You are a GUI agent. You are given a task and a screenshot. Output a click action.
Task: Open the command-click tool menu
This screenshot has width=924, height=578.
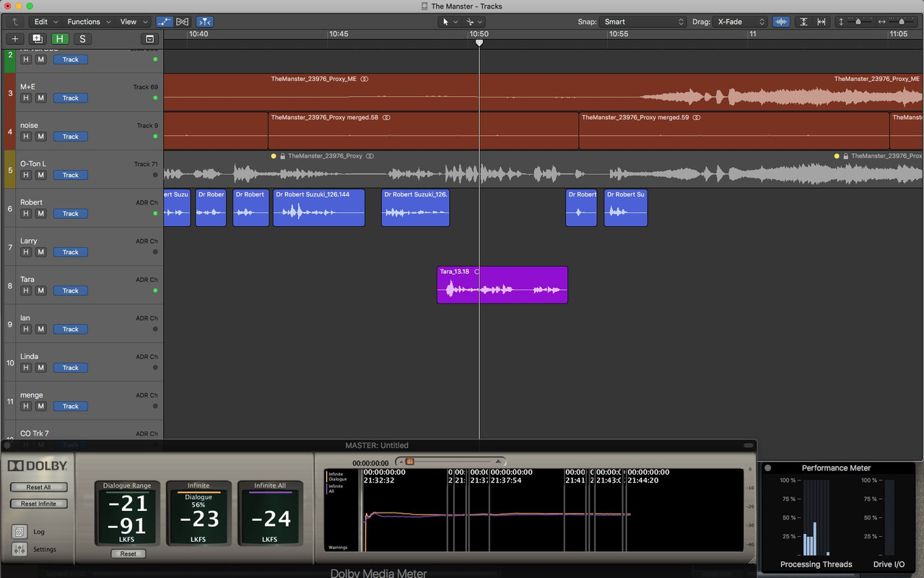pyautogui.click(x=474, y=22)
